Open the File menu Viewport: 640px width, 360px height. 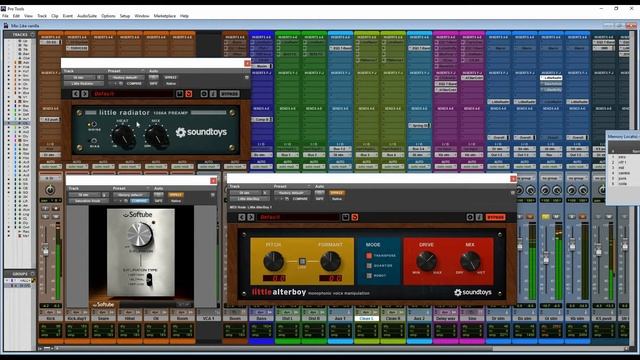point(5,16)
